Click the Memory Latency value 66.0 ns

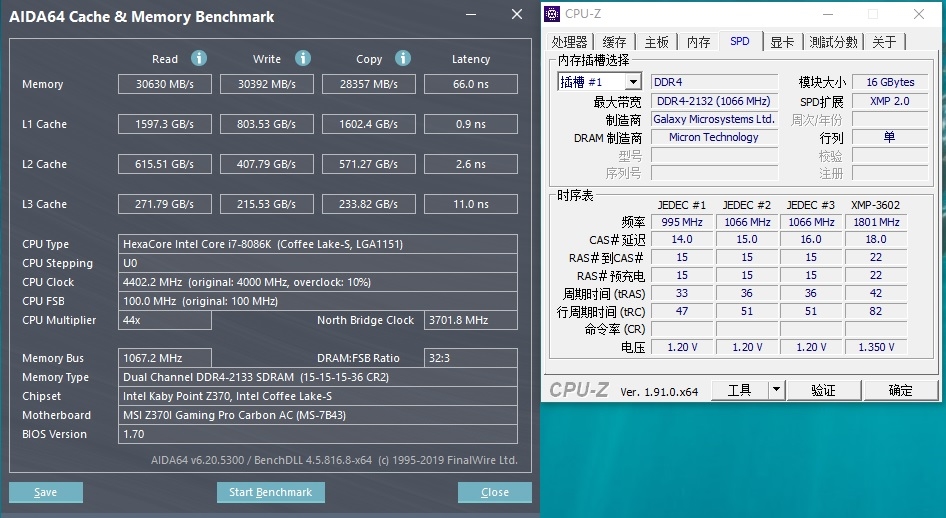(x=471, y=84)
